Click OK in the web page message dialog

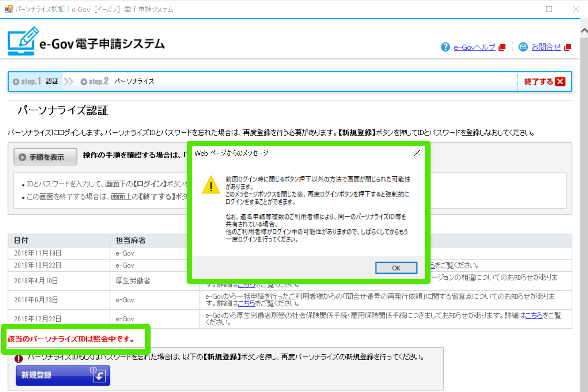pos(396,268)
